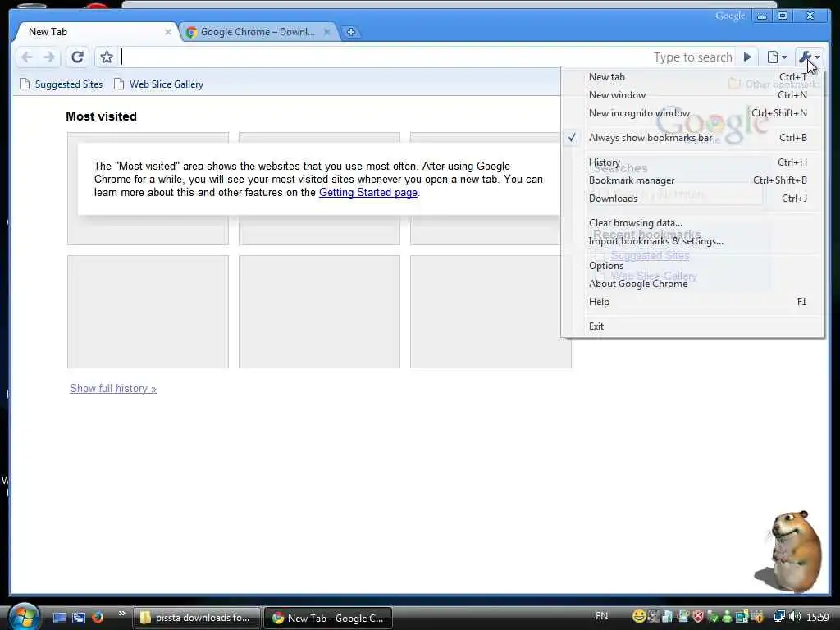The width and height of the screenshot is (840, 630).
Task: Click the red shield security tray icon
Action: tap(698, 617)
